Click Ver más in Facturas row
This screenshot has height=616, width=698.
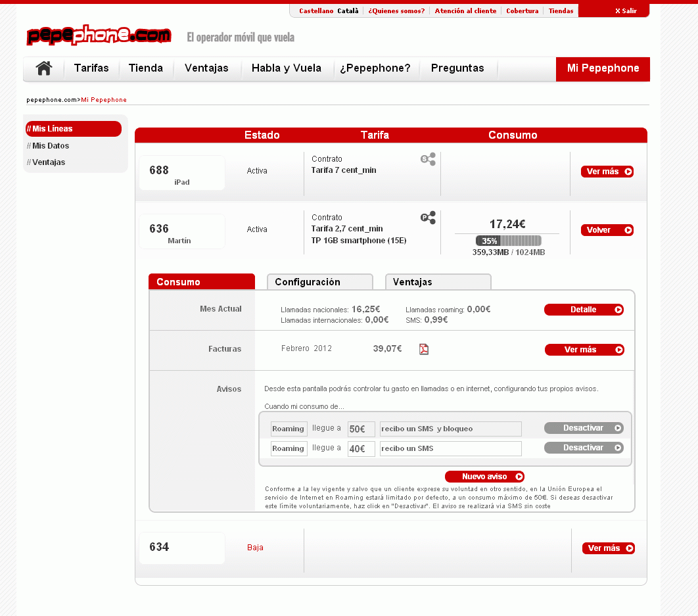click(x=584, y=350)
